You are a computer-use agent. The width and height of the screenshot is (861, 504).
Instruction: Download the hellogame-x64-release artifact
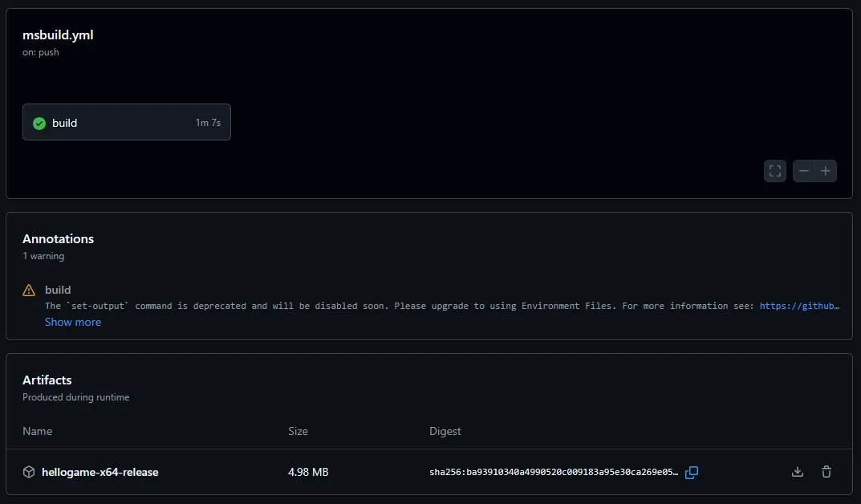(x=797, y=472)
